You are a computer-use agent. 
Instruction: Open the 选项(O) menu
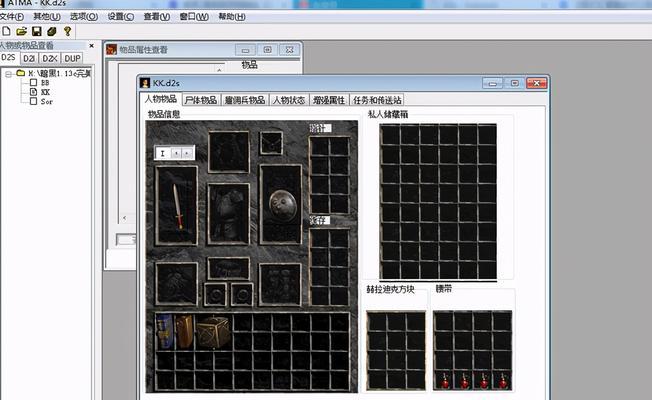pos(84,17)
